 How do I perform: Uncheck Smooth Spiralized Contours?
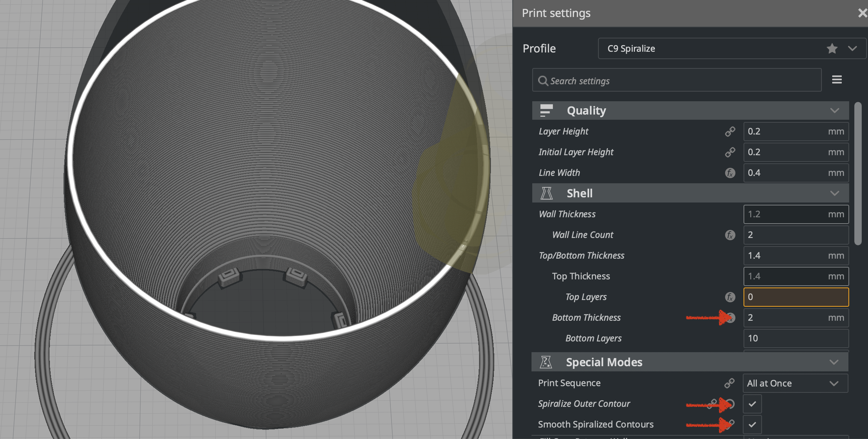[x=752, y=424]
